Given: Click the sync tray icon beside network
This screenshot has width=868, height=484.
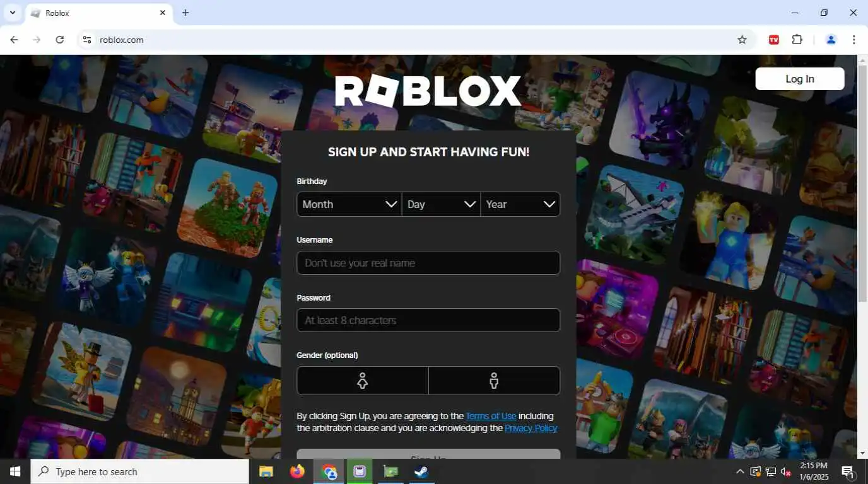Looking at the screenshot, I should point(756,471).
